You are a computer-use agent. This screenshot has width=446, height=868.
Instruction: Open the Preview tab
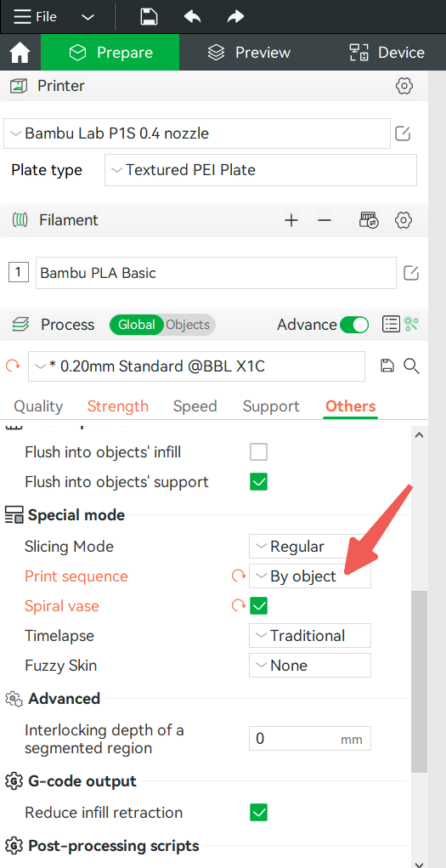click(248, 53)
